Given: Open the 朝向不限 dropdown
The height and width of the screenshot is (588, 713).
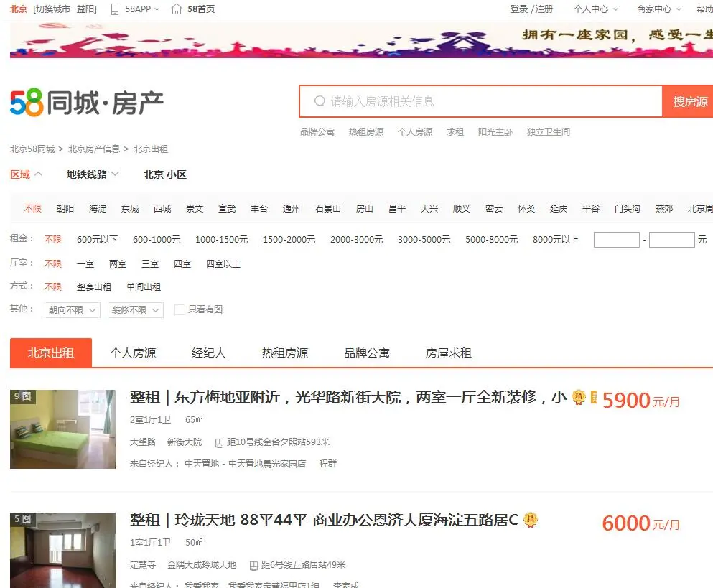Looking at the screenshot, I should pos(73,309).
